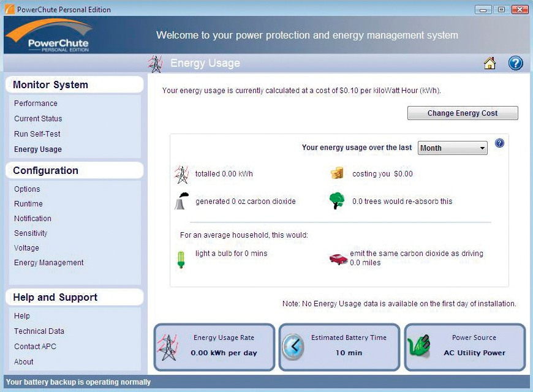Click the Monitor System section header

(75, 85)
